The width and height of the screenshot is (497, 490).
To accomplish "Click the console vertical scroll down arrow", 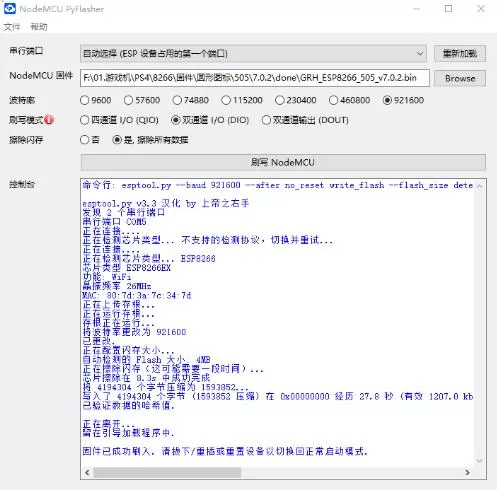I will 479,461.
